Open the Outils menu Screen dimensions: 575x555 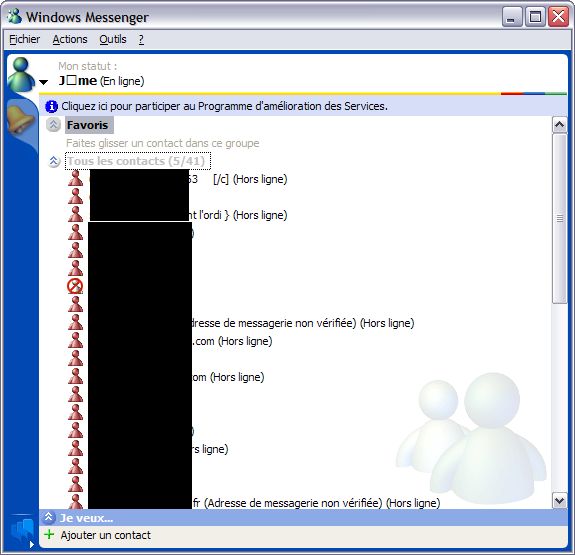[113, 39]
